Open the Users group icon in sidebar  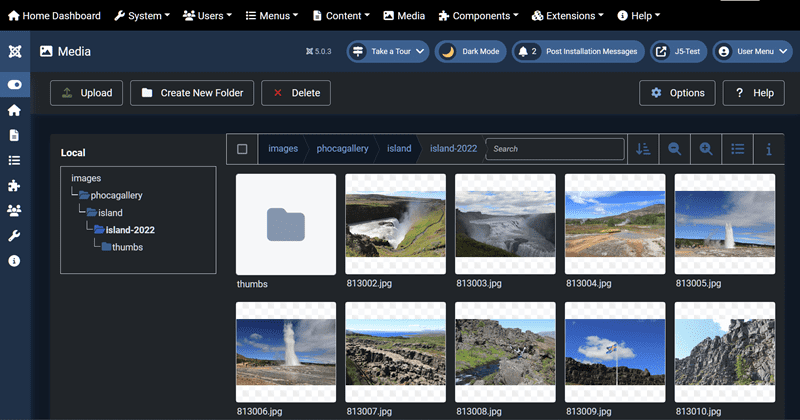[14, 210]
